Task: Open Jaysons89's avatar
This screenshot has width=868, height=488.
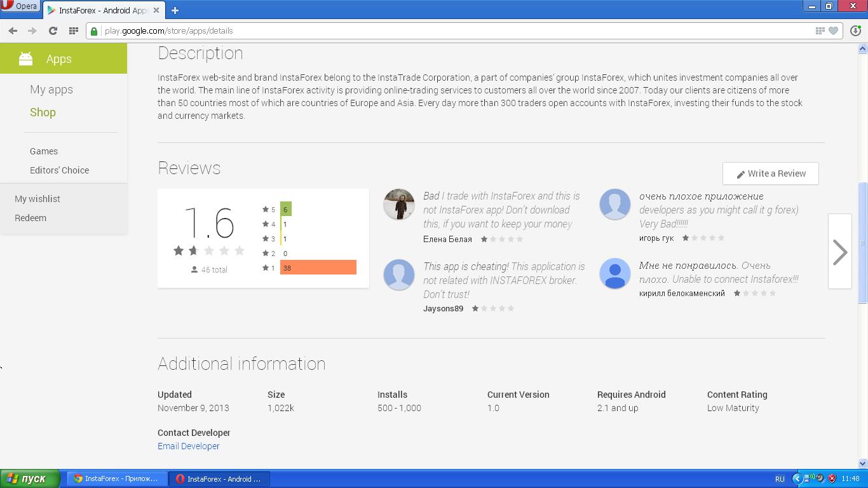Action: pos(399,274)
